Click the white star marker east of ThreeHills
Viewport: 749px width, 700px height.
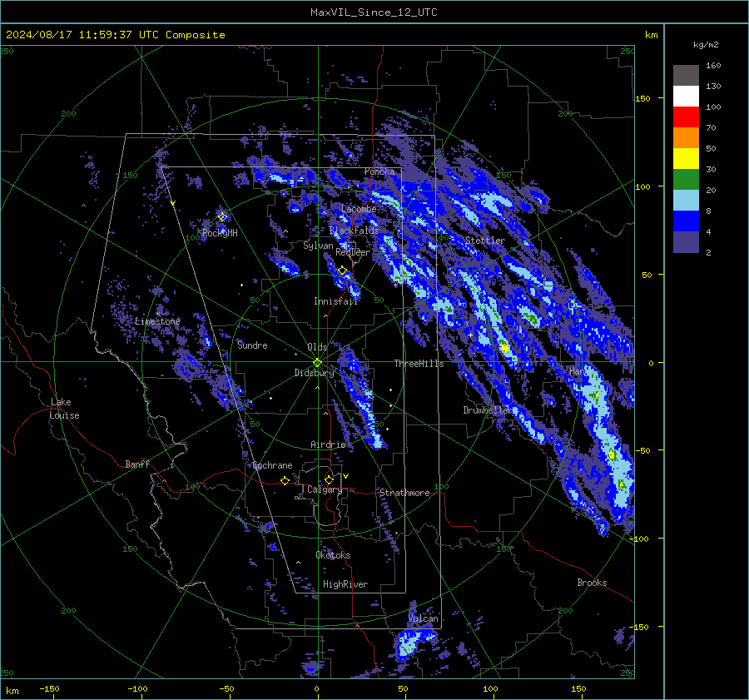470,335
